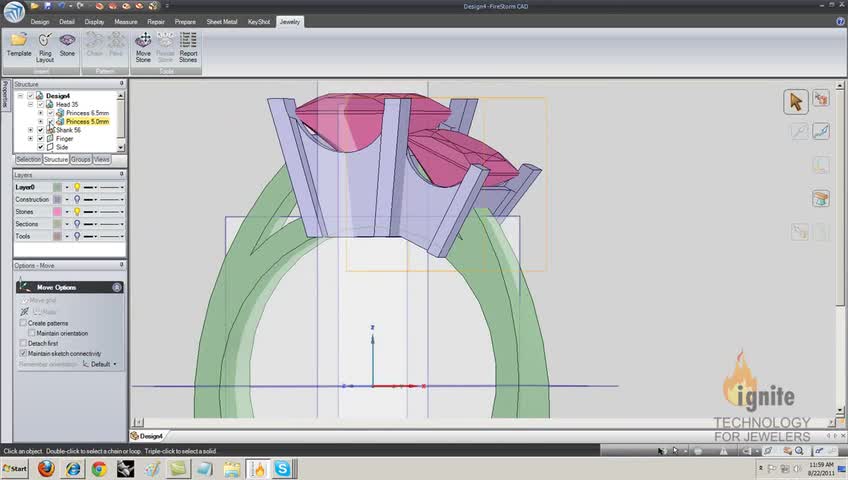
Task: Toggle the Stones layer light bulb
Action: (x=77, y=212)
